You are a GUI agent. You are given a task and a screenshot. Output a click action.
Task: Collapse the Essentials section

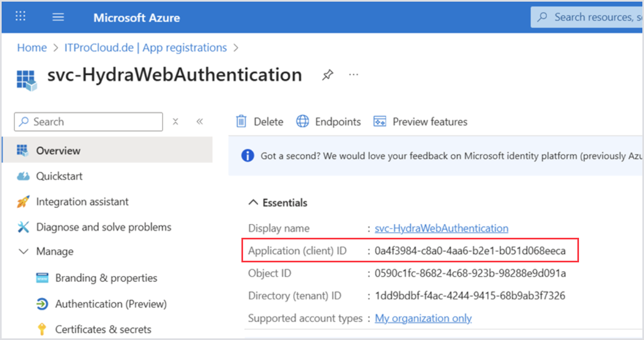(253, 203)
